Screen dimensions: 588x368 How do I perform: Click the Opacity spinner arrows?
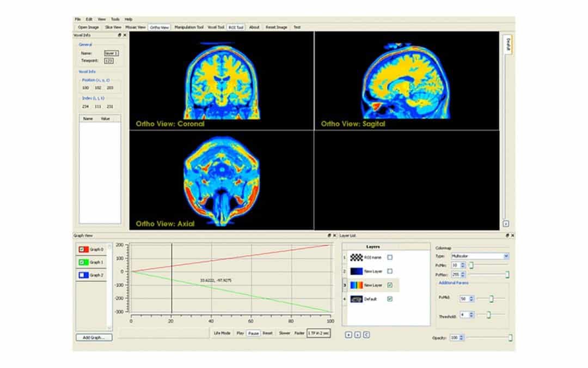click(462, 337)
